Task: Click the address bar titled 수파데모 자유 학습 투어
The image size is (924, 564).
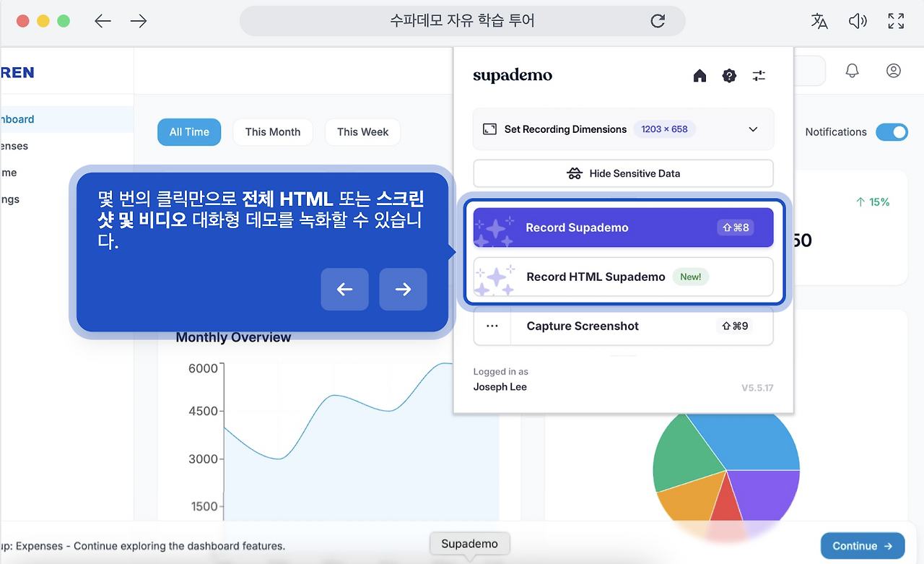Action: [462, 21]
